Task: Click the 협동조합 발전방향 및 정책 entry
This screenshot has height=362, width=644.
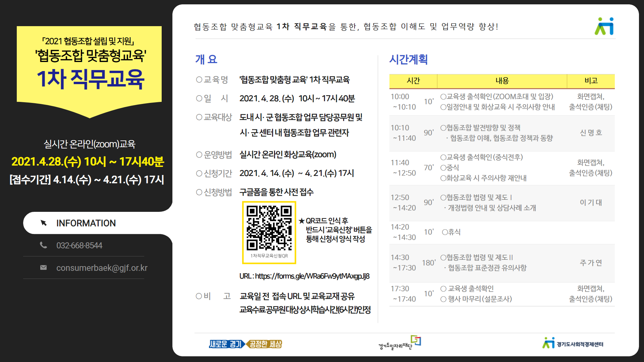Action: click(480, 128)
